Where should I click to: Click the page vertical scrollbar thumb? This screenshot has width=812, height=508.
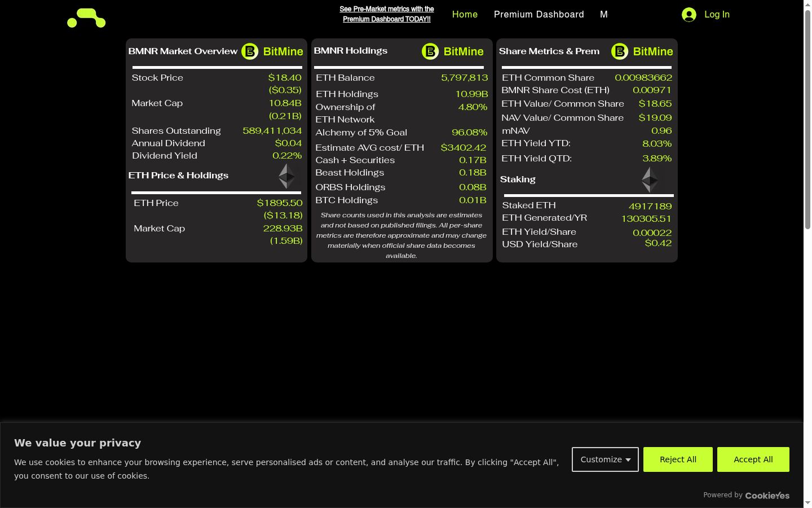(807, 119)
